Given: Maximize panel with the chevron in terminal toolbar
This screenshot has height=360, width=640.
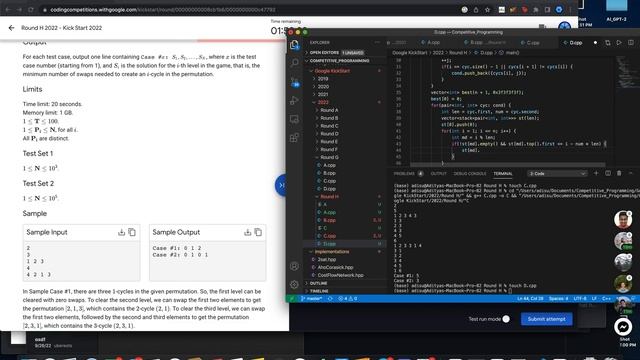Looking at the screenshot, I should pos(631,173).
